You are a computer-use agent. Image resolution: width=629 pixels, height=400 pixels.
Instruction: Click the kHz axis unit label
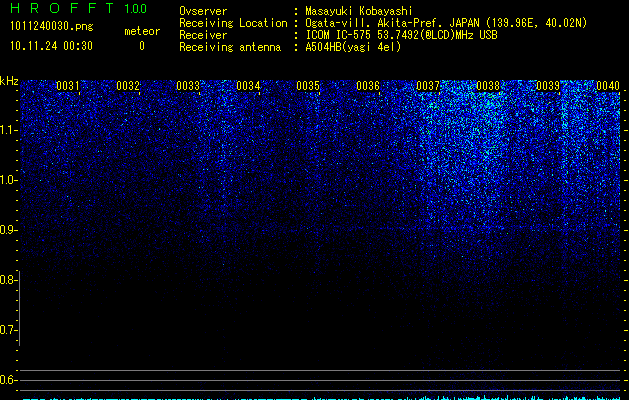pos(9,81)
